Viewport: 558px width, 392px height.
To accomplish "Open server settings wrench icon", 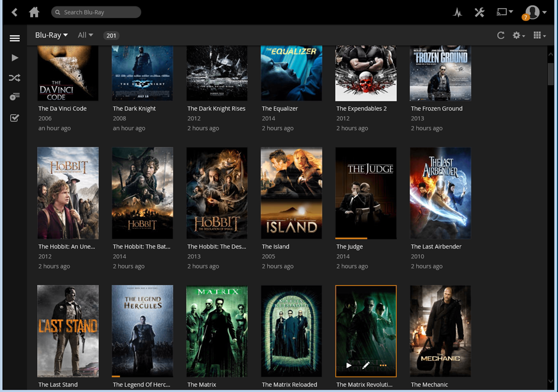I will [479, 13].
